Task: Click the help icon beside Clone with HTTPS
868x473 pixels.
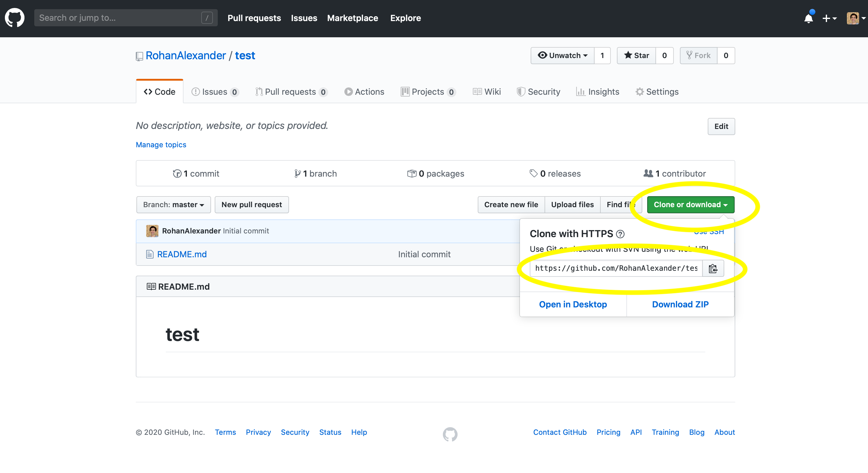Action: click(x=620, y=234)
